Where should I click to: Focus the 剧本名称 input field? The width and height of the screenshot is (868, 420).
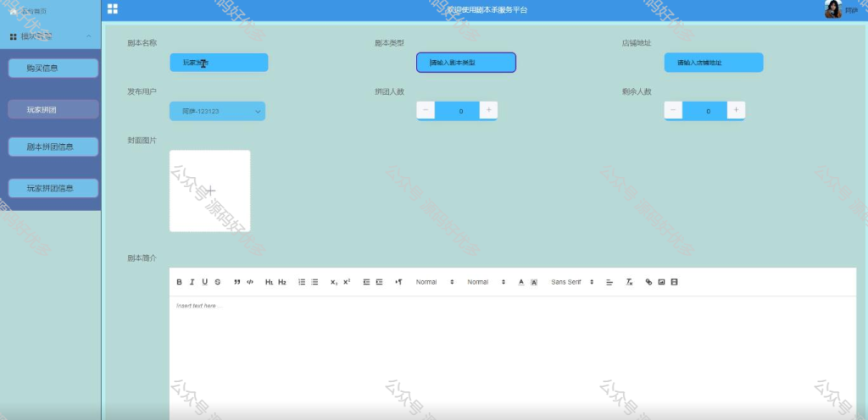pyautogui.click(x=219, y=63)
